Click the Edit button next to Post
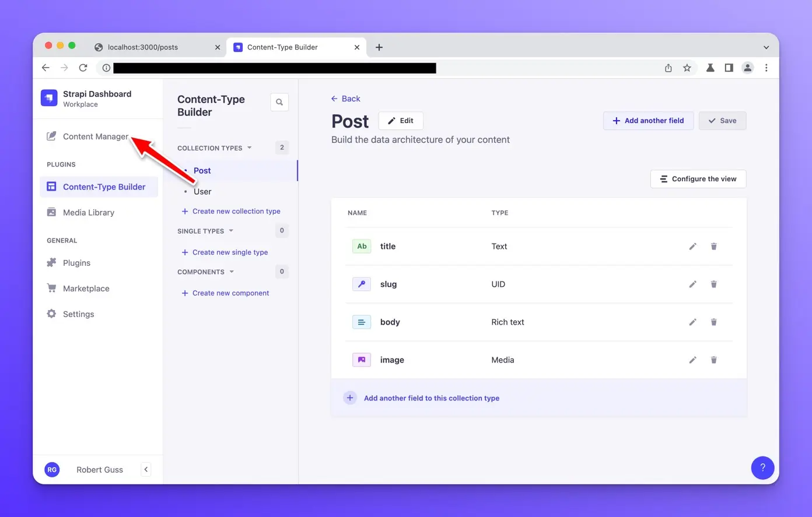The width and height of the screenshot is (812, 517). [401, 121]
